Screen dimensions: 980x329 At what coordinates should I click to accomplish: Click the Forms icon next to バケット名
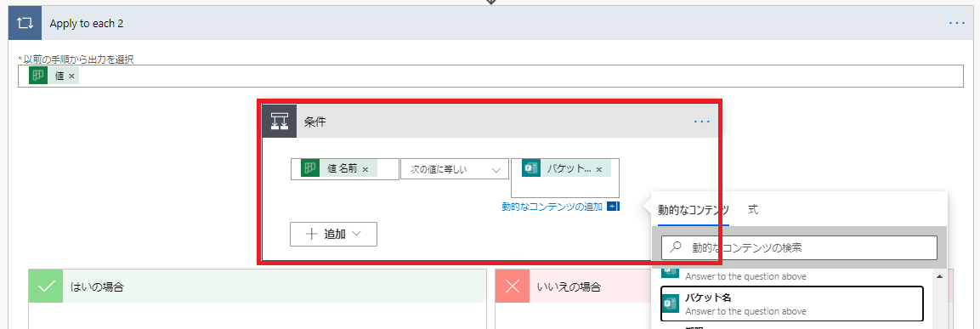coord(670,303)
